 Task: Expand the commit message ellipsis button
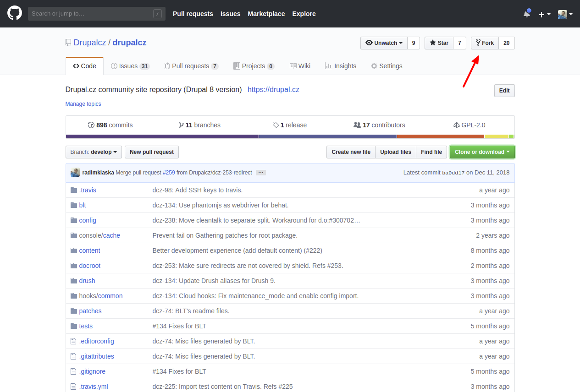(261, 173)
